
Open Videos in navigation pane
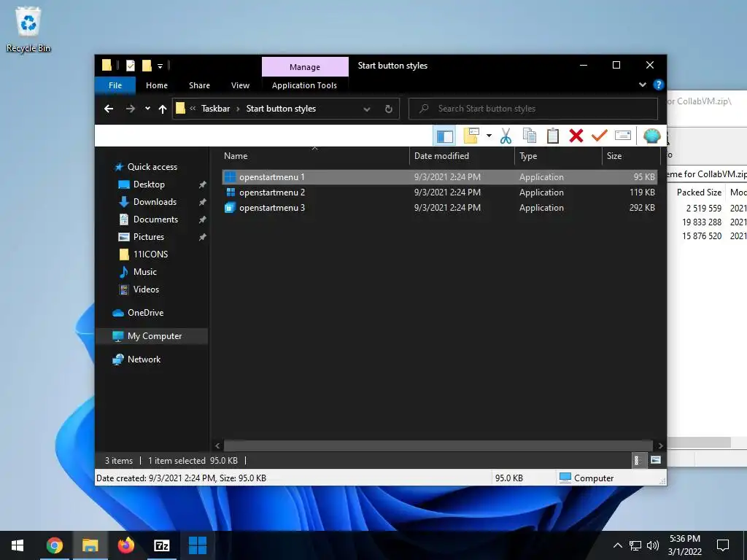[146, 289]
